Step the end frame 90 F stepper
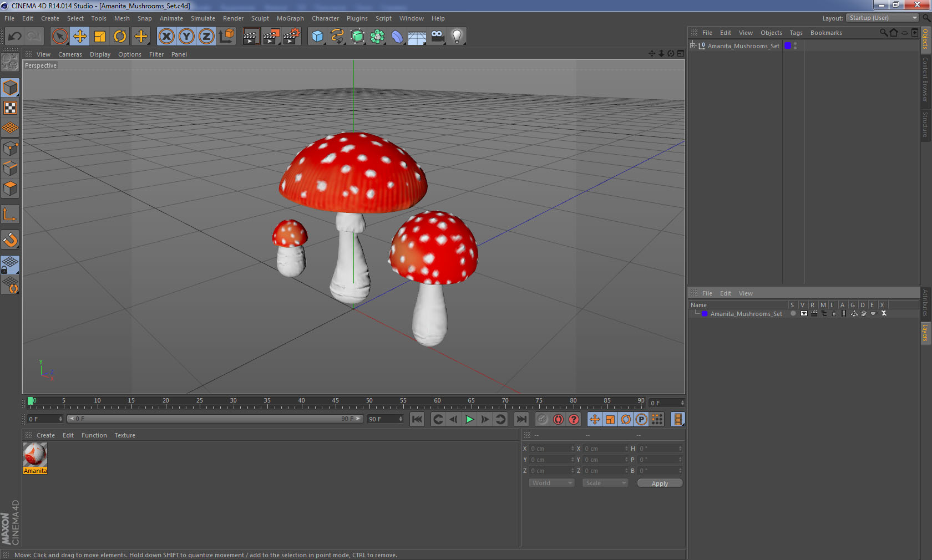Screen dimensions: 932x560 [x=400, y=419]
